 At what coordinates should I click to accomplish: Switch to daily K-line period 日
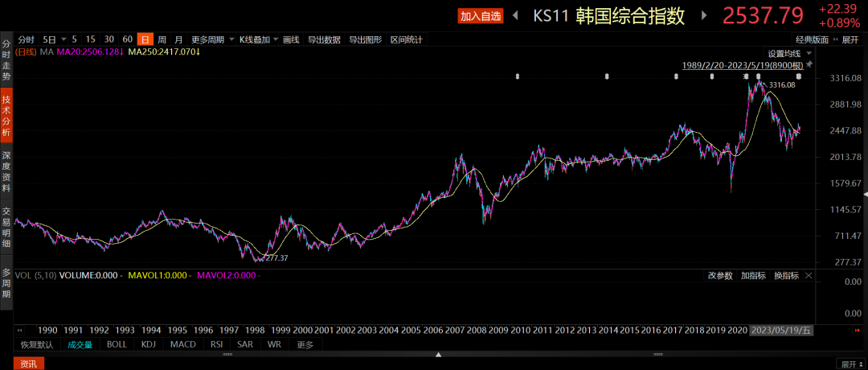[145, 39]
